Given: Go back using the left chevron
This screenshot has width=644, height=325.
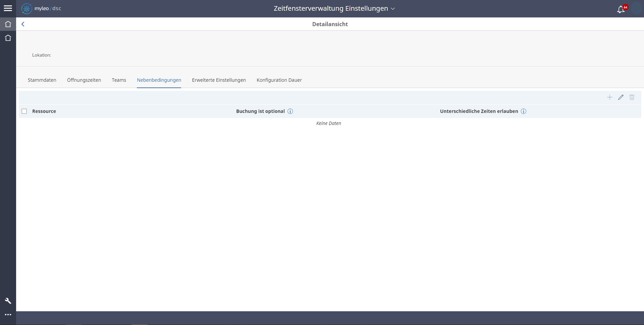Looking at the screenshot, I should (23, 24).
